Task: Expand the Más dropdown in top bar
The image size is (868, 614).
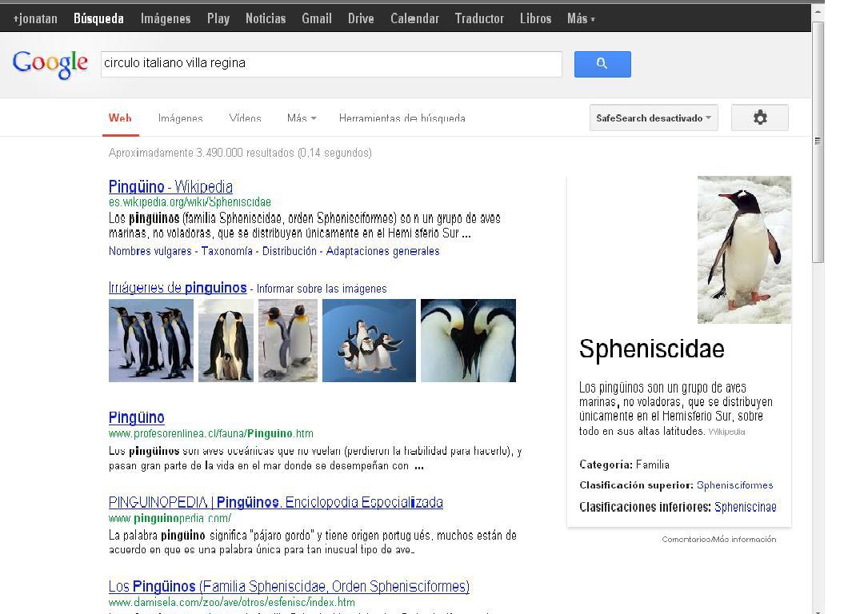Action: point(581,19)
